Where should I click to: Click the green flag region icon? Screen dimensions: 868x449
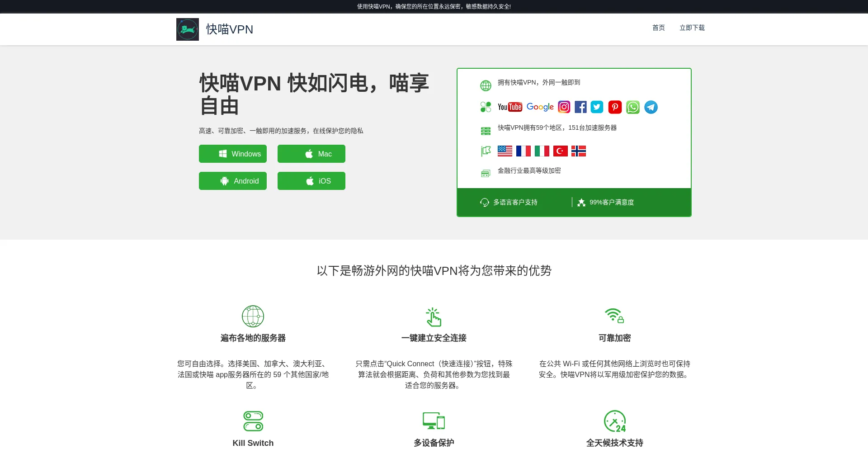486,151
